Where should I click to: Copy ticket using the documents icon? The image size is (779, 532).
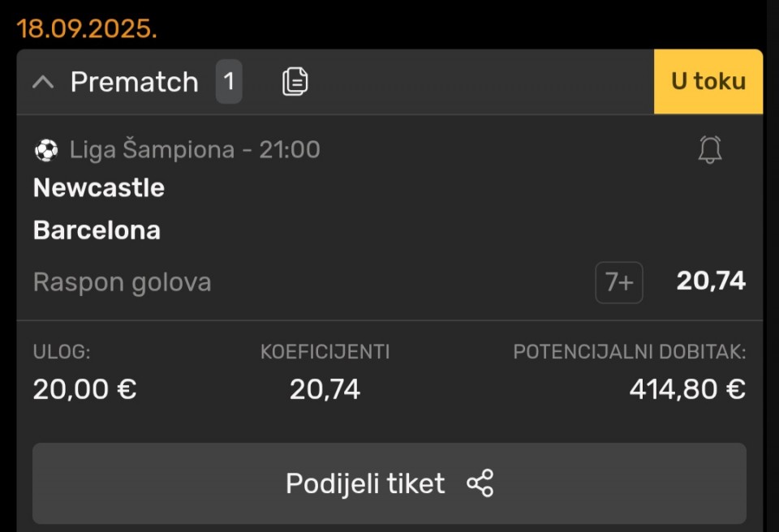[x=295, y=81]
